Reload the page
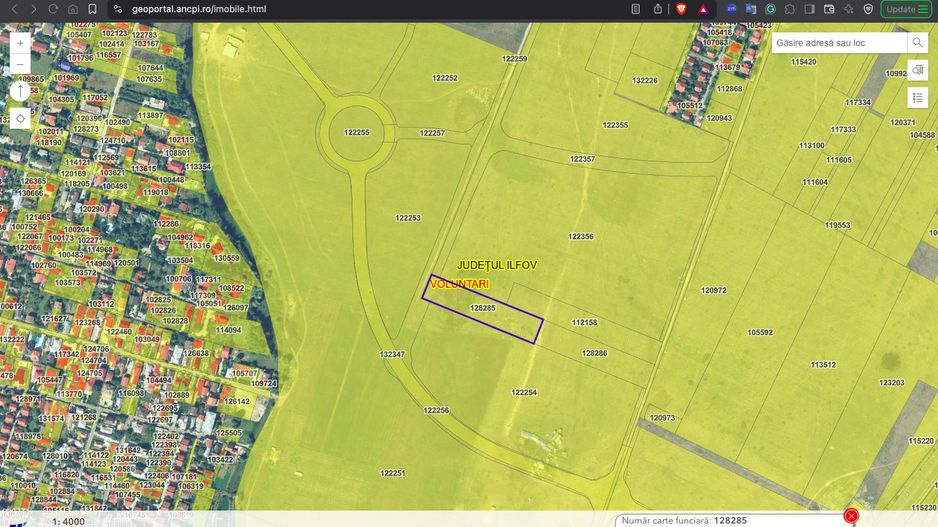This screenshot has height=527, width=938. (53, 9)
